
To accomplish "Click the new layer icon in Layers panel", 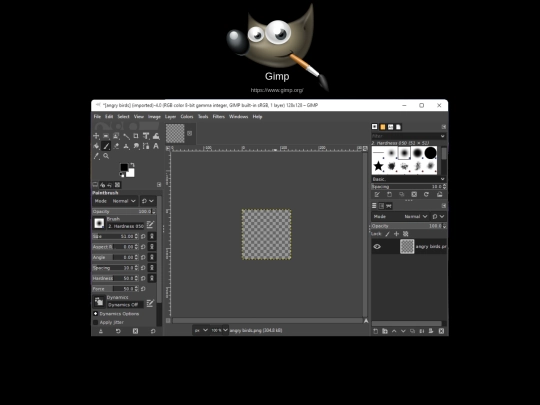I will pos(376,331).
